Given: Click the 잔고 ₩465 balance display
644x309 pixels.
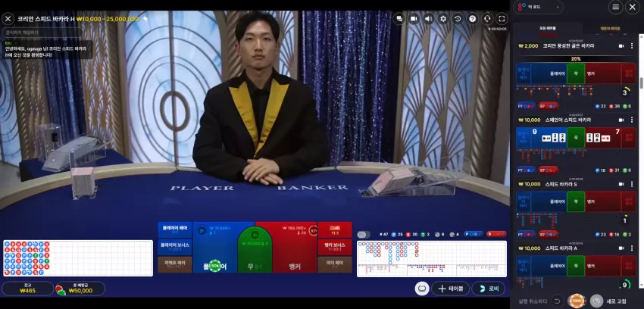Looking at the screenshot, I should click(27, 289).
